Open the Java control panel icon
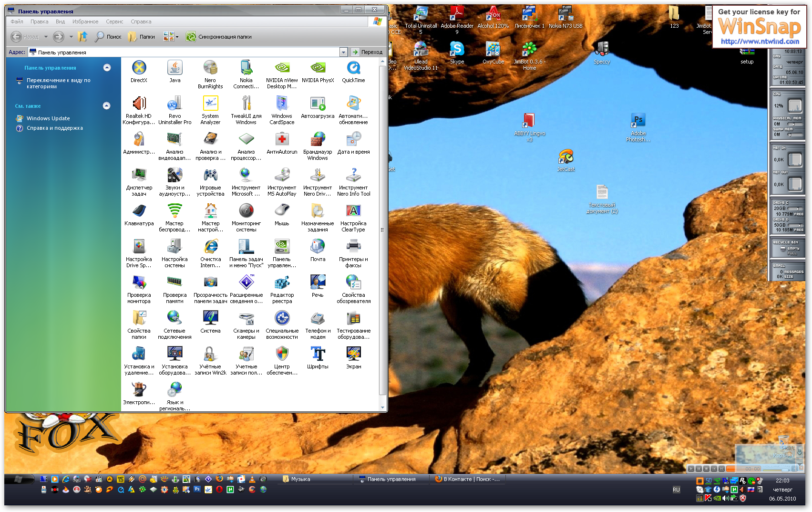This screenshot has width=812, height=512. click(175, 68)
